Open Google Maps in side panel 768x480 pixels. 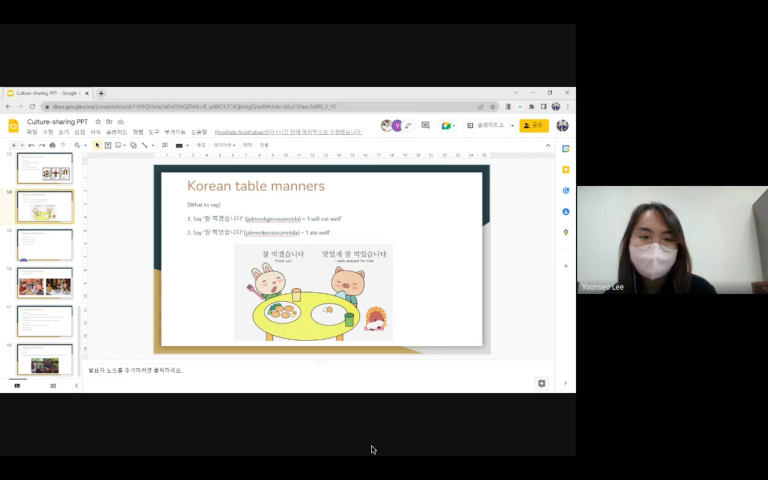tap(566, 233)
